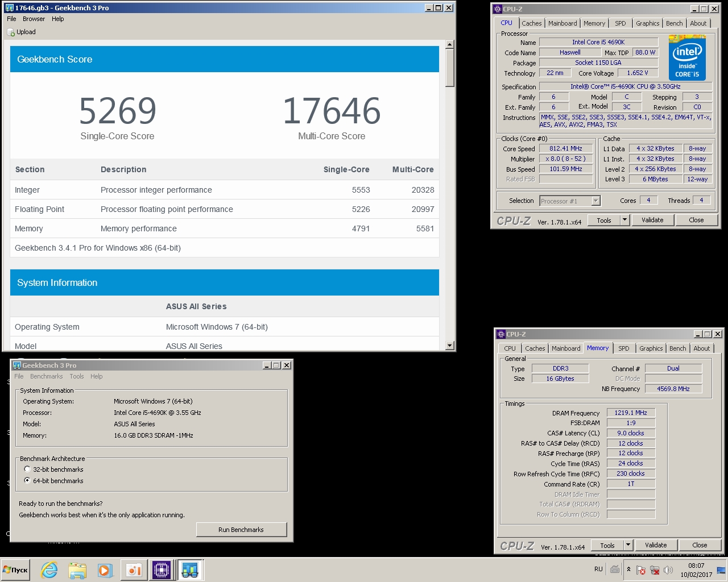Image resolution: width=728 pixels, height=582 pixels.
Task: Click the network disconnected tray icon
Action: coord(655,569)
